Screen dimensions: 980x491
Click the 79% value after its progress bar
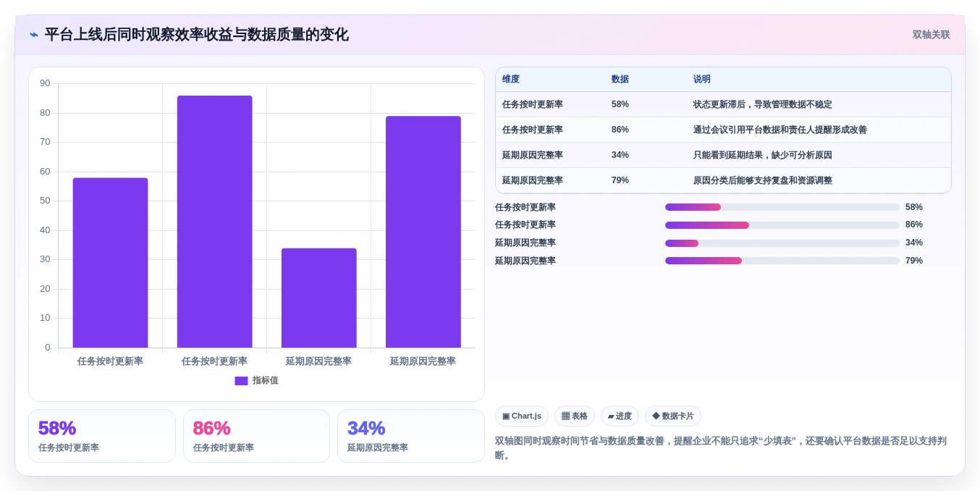pos(914,261)
